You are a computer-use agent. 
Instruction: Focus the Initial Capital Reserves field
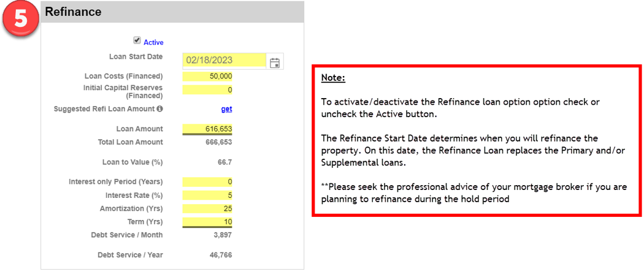pos(207,90)
